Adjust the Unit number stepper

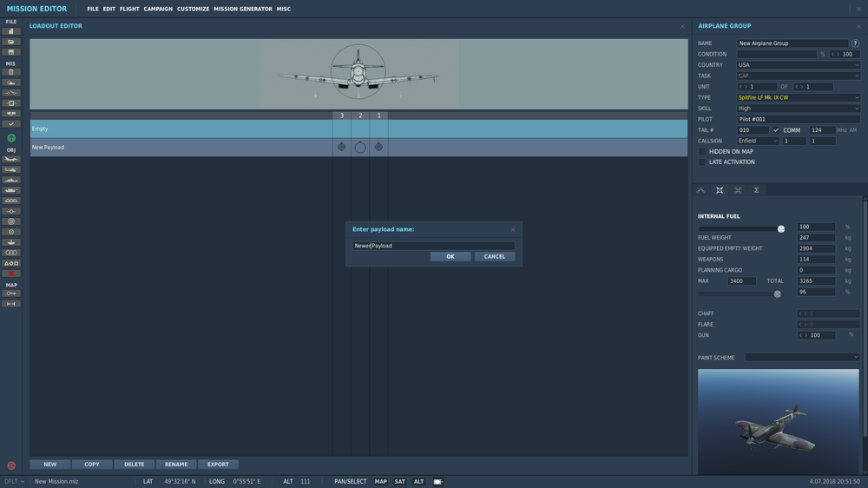point(757,87)
